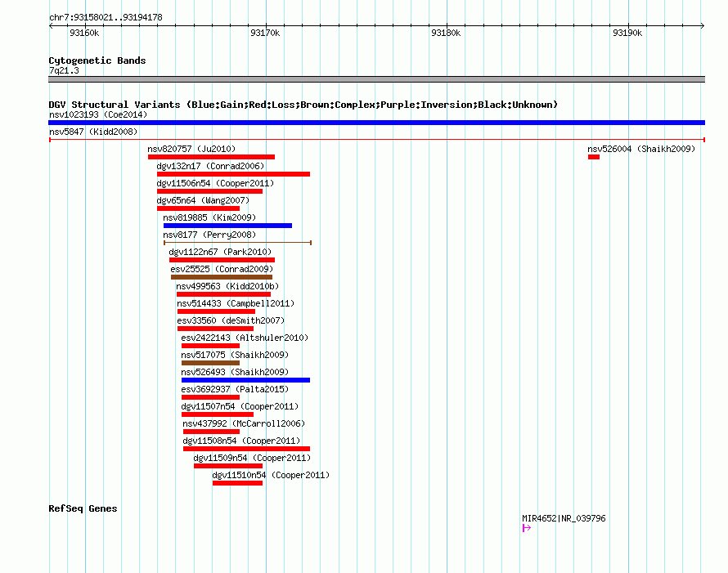728x573 pixels.
Task: Click the RefSeq Genes track title
Action: (x=83, y=508)
